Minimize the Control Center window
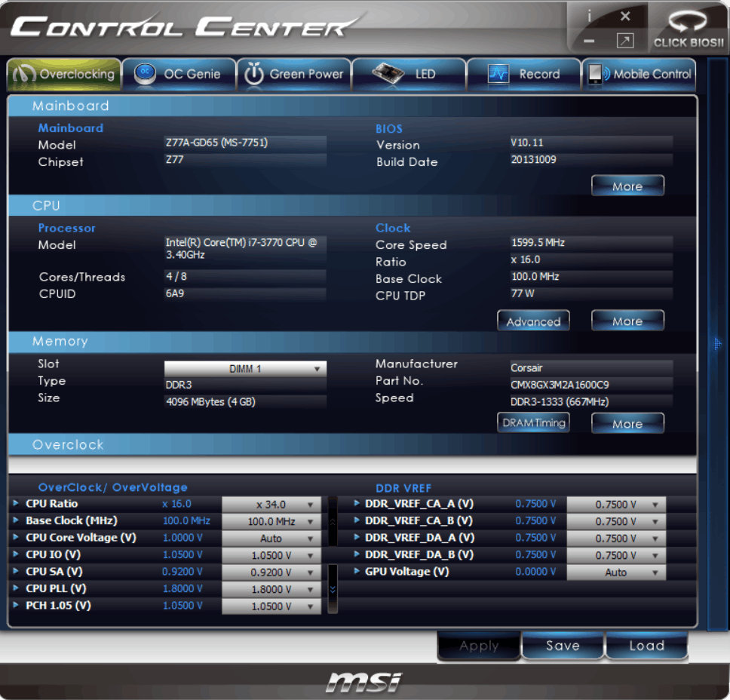730x700 pixels. point(589,41)
